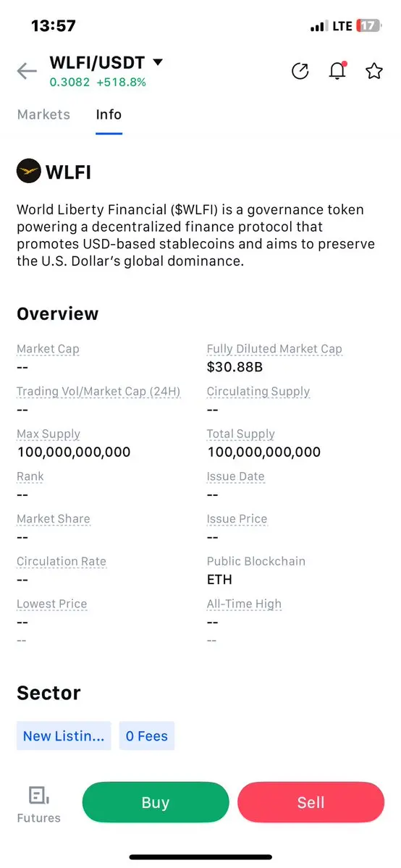This screenshot has width=401, height=868.
Task: Show All-Time High term explanation
Action: 244,604
